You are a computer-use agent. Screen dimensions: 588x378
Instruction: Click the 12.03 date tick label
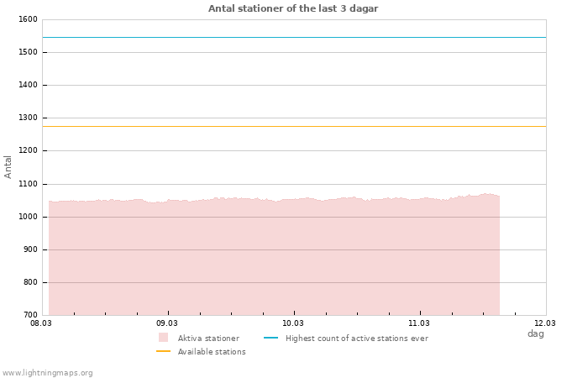545,323
